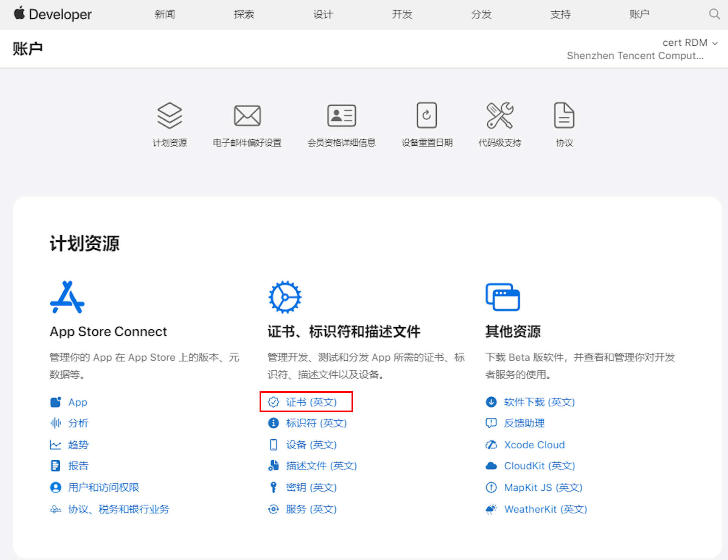Open the 支持 menu item

(x=560, y=15)
